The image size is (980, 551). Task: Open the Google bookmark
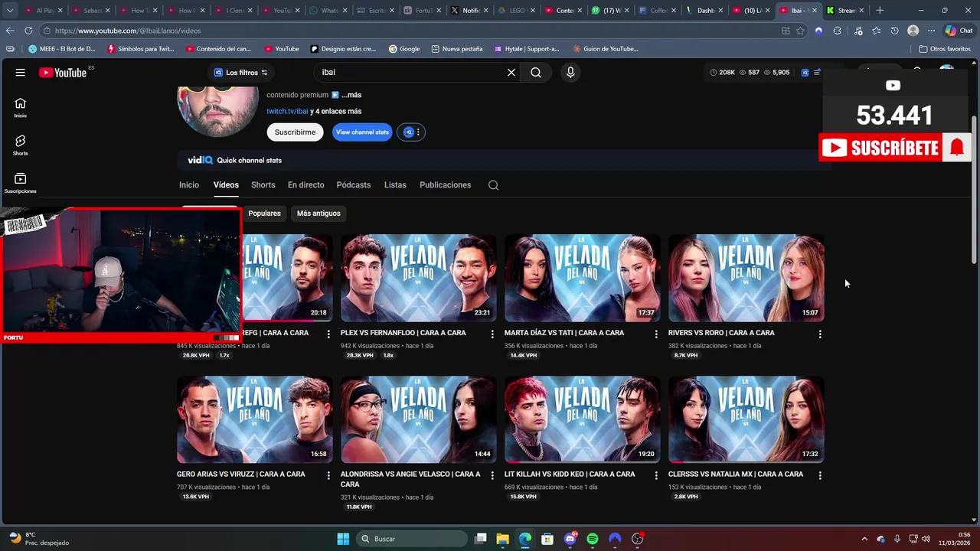pyautogui.click(x=403, y=49)
